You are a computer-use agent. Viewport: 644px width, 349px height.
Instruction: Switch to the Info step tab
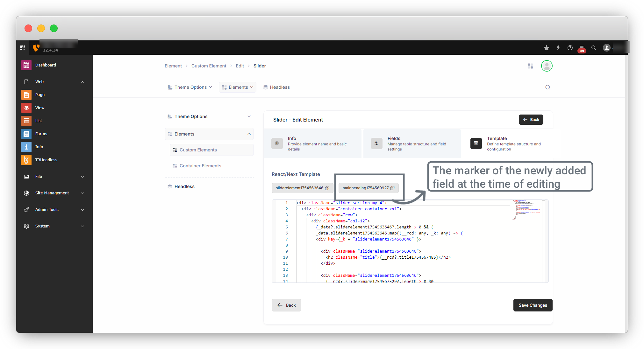[x=312, y=143]
